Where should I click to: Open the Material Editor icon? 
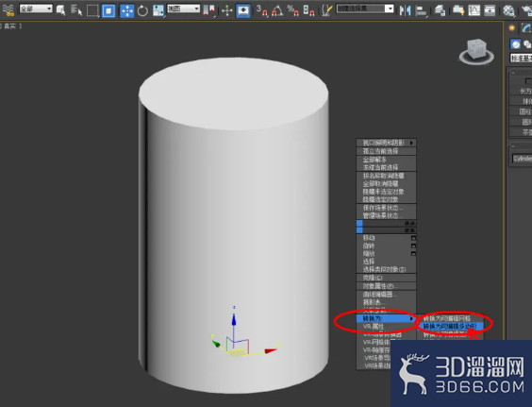point(508,10)
